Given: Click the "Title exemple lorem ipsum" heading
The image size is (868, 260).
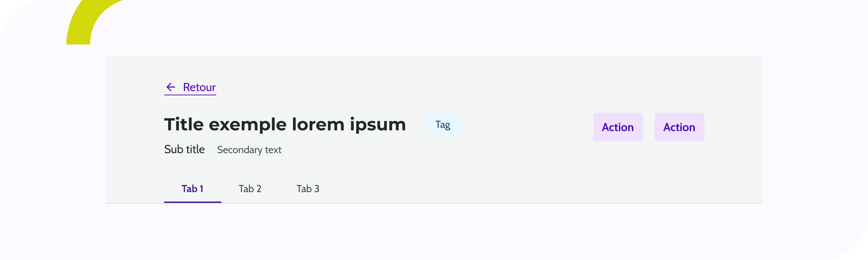Looking at the screenshot, I should [285, 125].
